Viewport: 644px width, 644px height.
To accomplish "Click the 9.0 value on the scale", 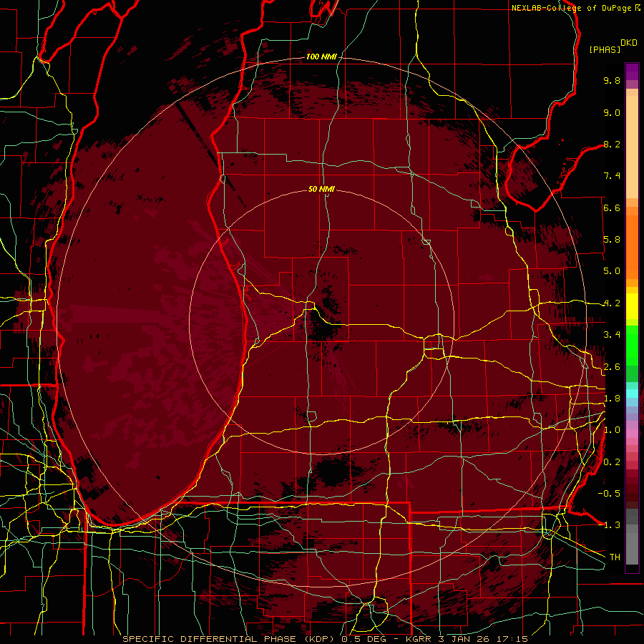I will 612,113.
